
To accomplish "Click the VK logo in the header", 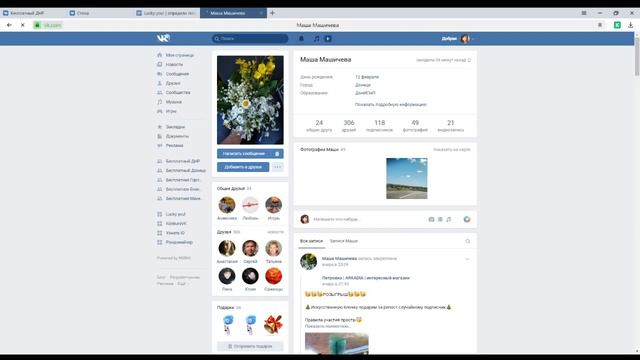I will (163, 38).
